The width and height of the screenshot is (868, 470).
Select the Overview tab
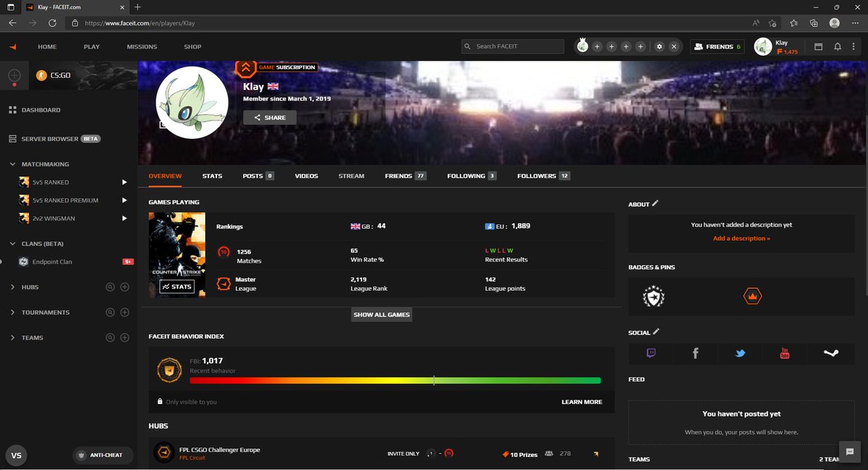(x=165, y=176)
